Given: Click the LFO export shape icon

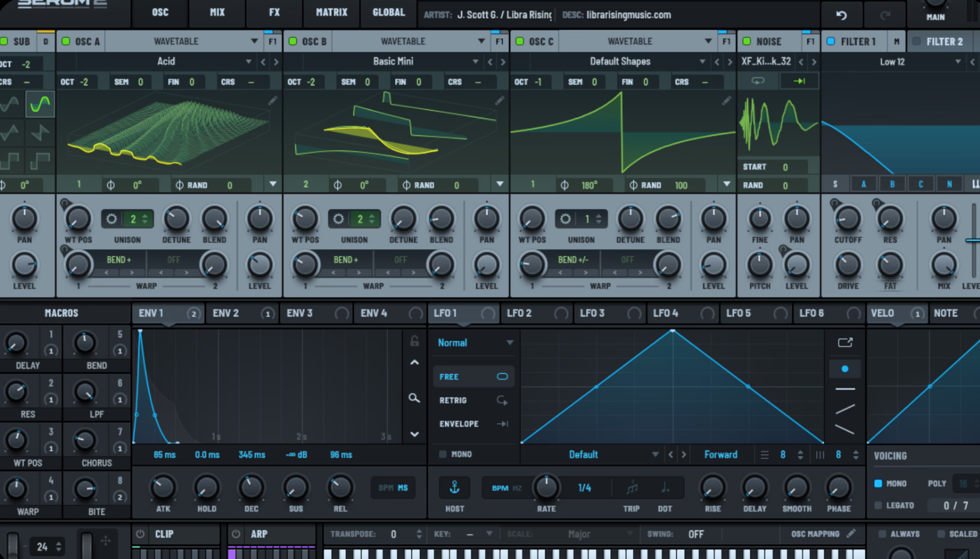Looking at the screenshot, I should tap(845, 343).
